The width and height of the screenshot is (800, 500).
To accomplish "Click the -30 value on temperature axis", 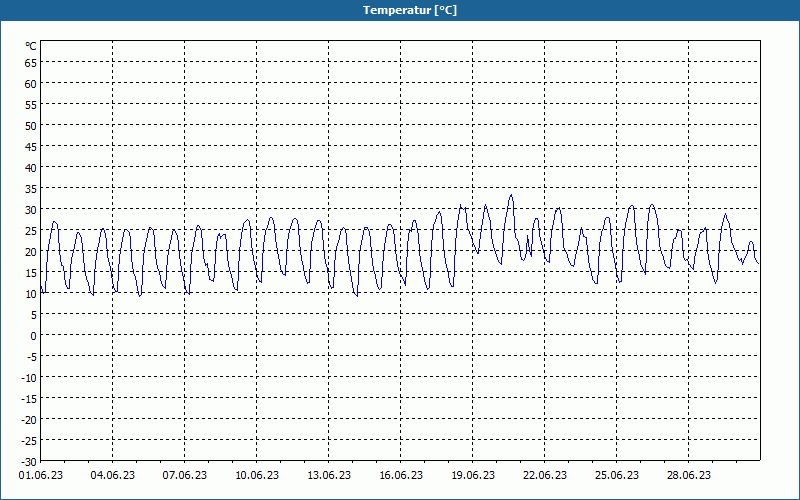I will point(30,462).
